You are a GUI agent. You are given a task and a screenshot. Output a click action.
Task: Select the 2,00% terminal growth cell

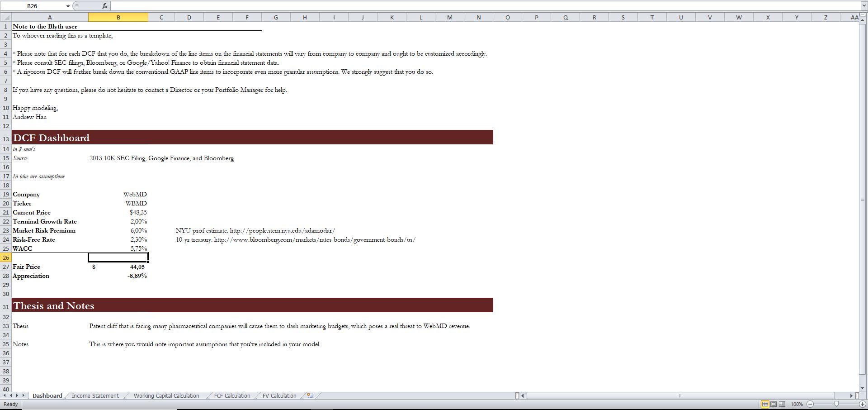coord(118,221)
